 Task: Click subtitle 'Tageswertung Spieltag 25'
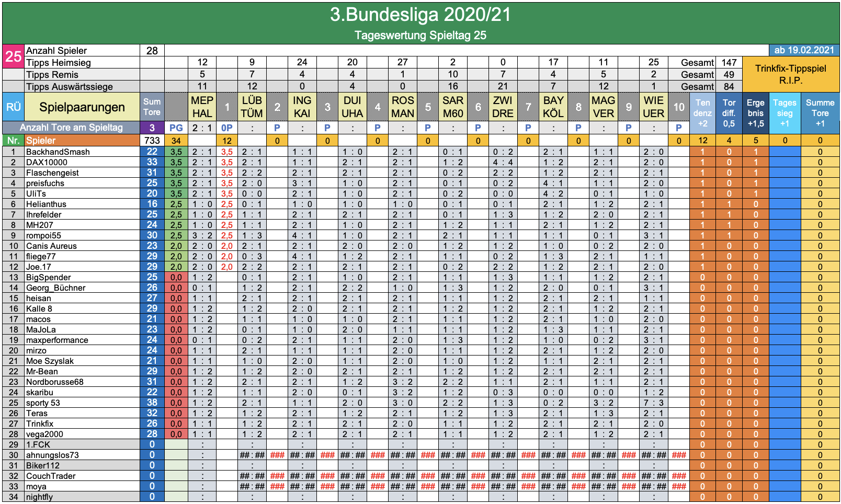pos(420,36)
